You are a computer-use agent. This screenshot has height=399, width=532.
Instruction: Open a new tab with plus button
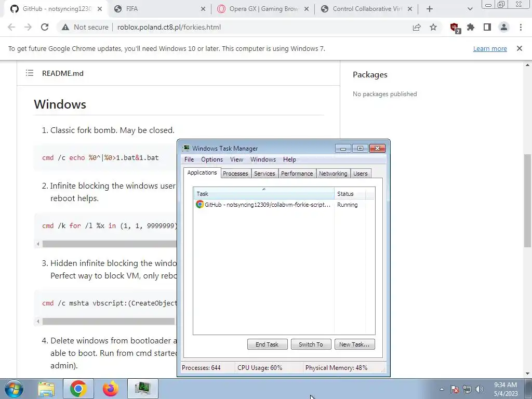point(430,9)
